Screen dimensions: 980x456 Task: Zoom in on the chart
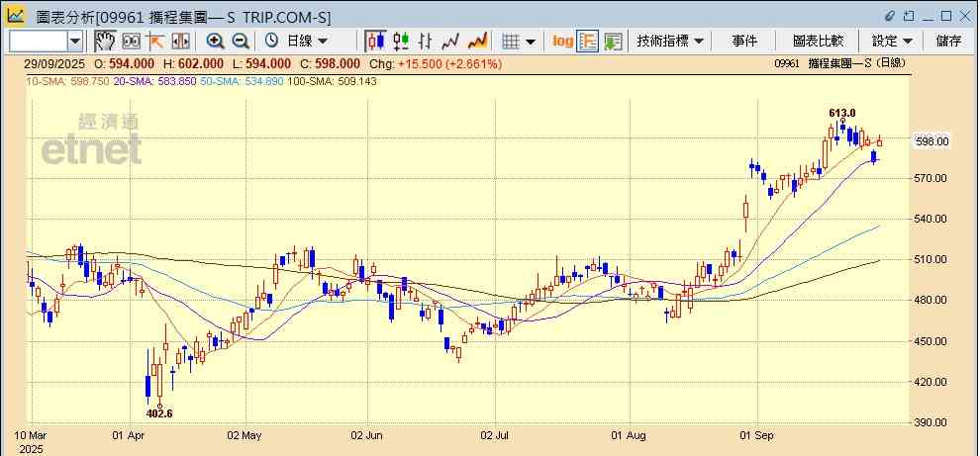pos(215,42)
